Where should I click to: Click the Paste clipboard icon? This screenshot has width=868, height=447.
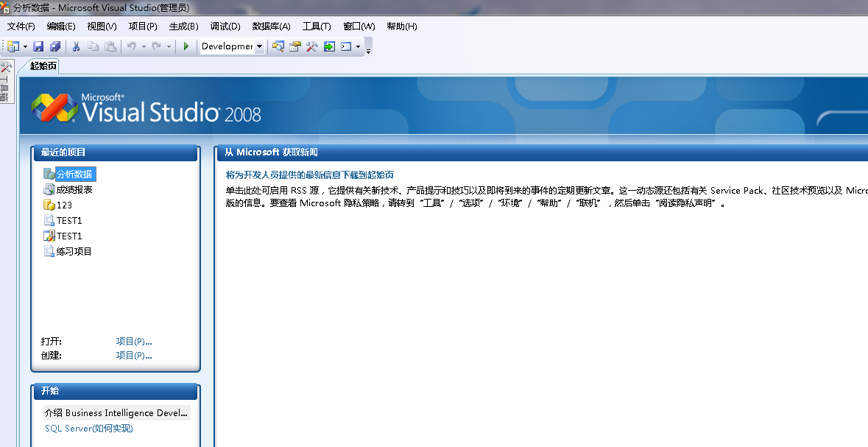[x=110, y=46]
